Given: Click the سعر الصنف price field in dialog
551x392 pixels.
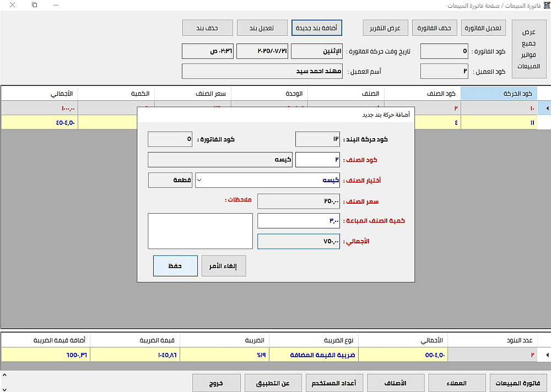Looking at the screenshot, I should [299, 202].
